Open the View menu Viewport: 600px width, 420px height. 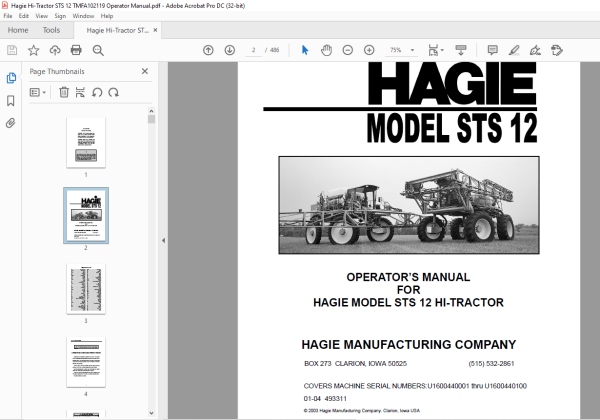point(42,16)
